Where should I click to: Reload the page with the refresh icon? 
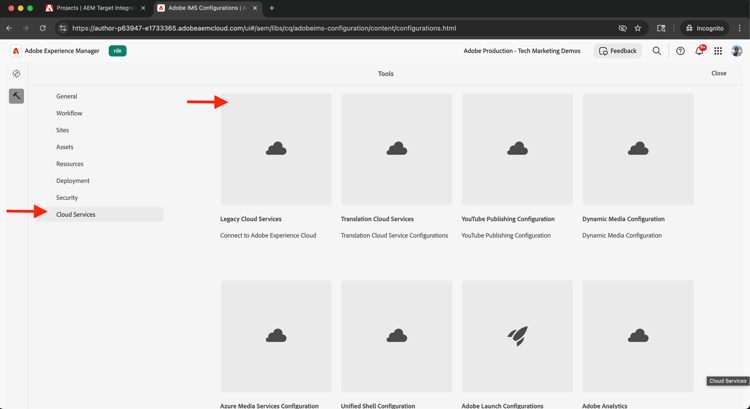(43, 28)
